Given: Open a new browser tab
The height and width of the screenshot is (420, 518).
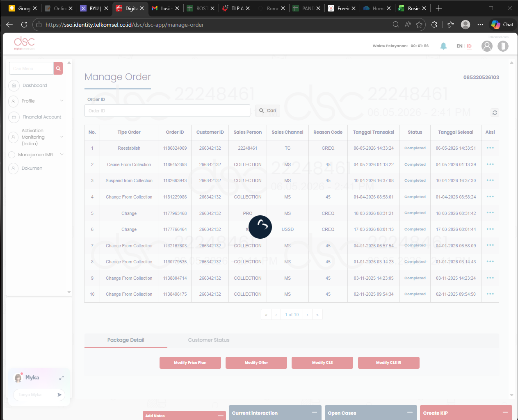Looking at the screenshot, I should click(x=439, y=8).
